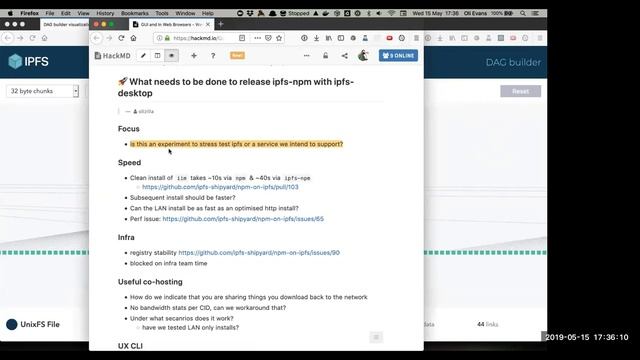Click 'blocked on infra team time' text
This screenshot has width=640, height=360.
[169, 263]
